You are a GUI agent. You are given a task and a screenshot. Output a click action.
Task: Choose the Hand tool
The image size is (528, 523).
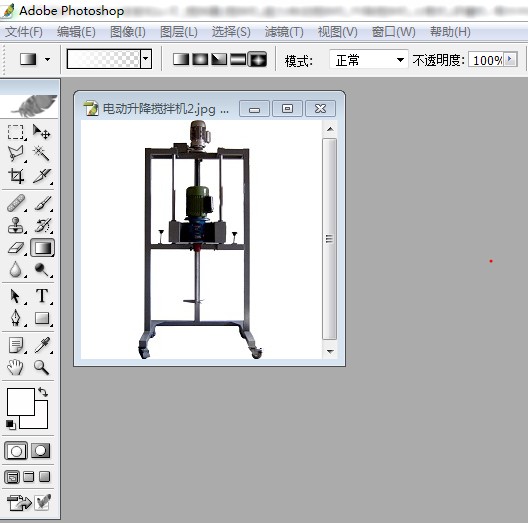click(x=15, y=367)
